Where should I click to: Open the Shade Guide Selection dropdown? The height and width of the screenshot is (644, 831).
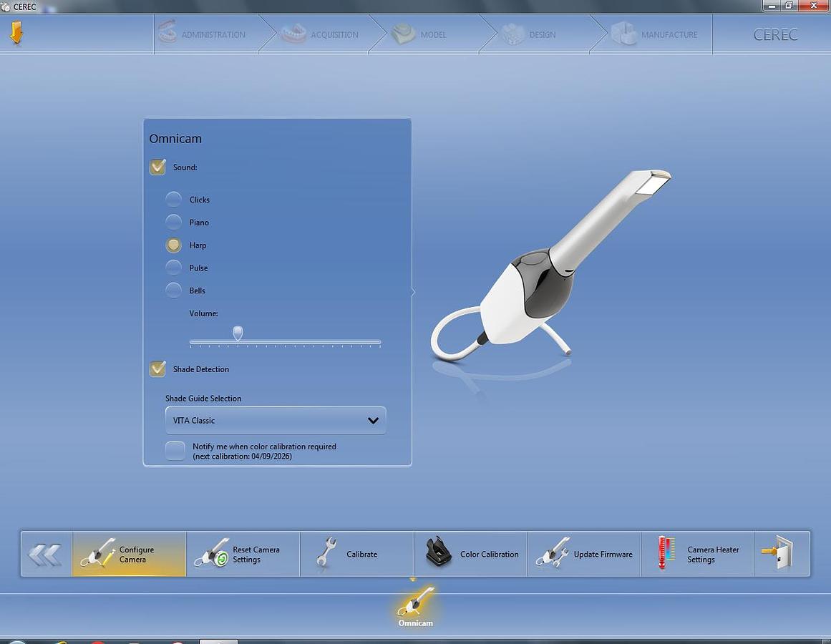tap(275, 420)
